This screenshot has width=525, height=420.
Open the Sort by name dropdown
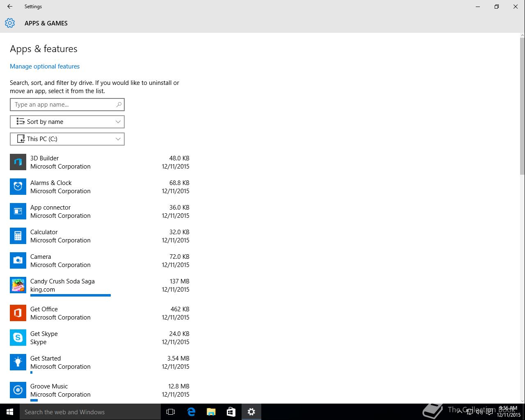pos(67,122)
